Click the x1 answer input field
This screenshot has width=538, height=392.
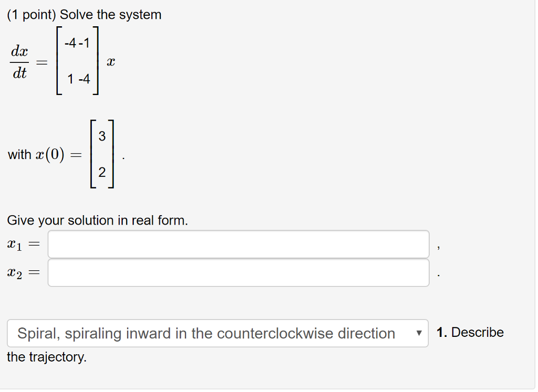click(x=237, y=243)
